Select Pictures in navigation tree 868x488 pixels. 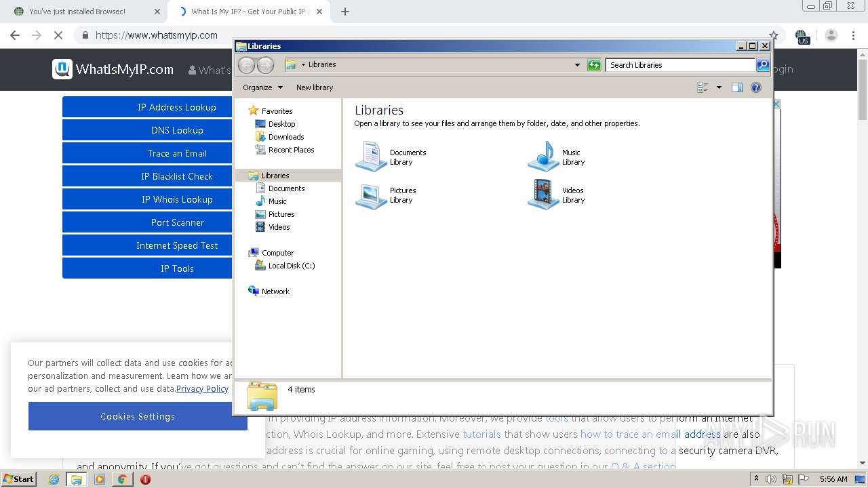pyautogui.click(x=281, y=214)
